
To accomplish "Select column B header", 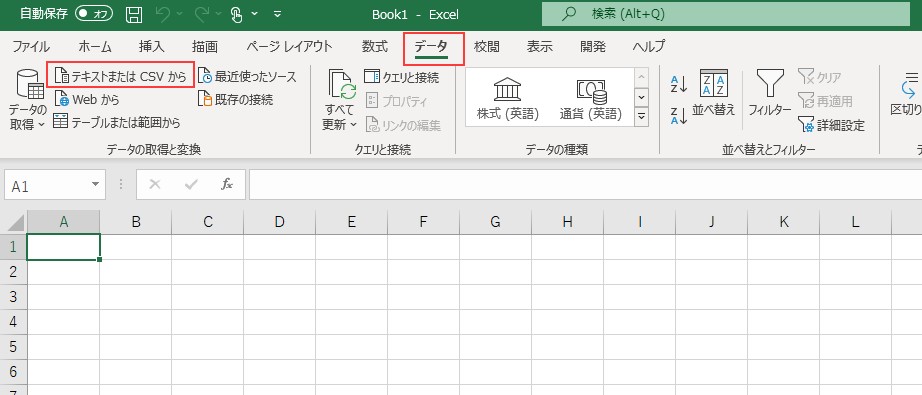I will pos(136,222).
